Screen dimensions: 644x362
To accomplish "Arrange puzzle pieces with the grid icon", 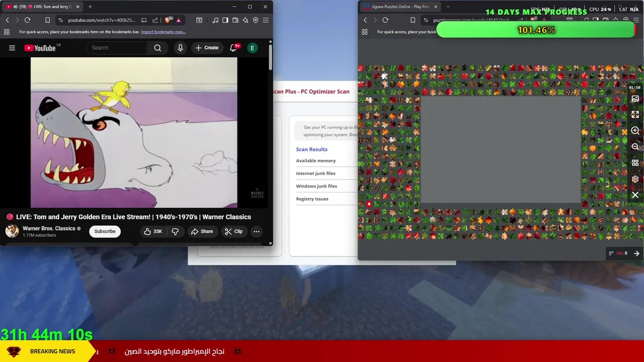I will point(635,163).
